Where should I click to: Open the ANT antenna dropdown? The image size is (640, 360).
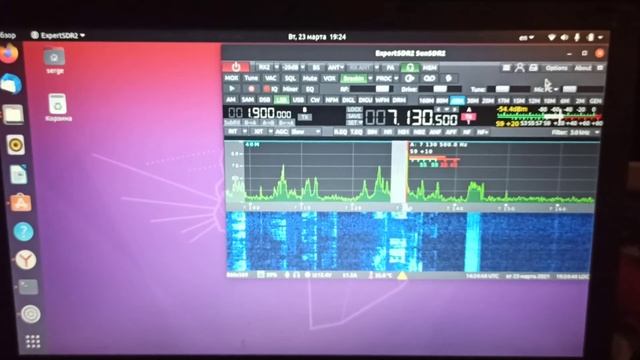click(x=336, y=67)
